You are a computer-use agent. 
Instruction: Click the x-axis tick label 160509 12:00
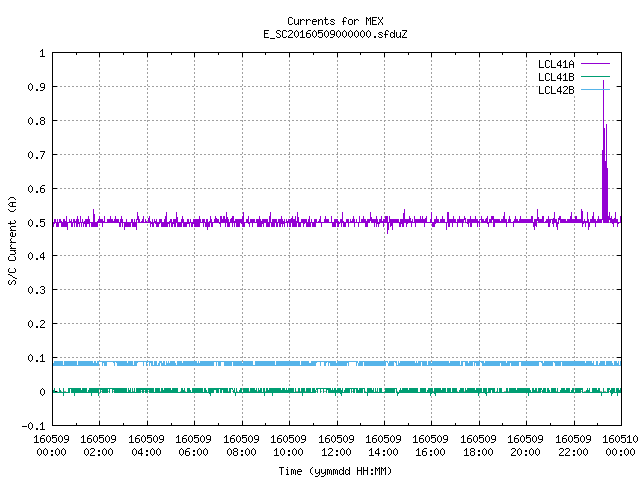(336, 445)
